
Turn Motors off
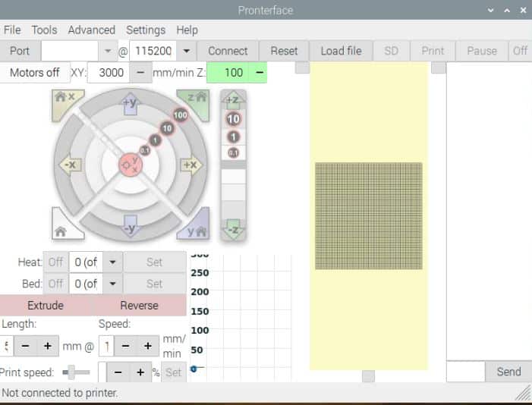pos(35,72)
